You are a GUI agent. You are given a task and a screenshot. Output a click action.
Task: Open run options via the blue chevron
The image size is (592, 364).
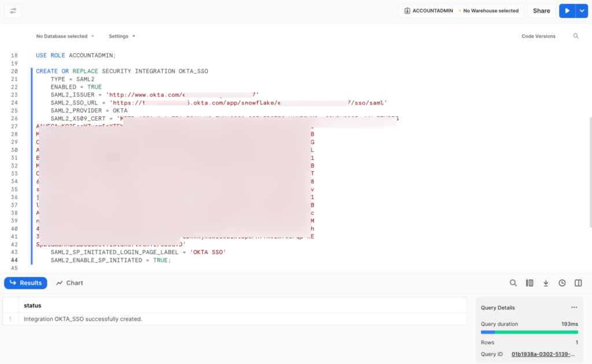click(x=583, y=10)
